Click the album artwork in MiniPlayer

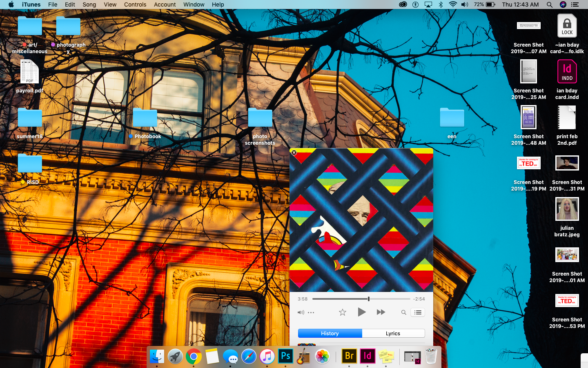pyautogui.click(x=361, y=220)
